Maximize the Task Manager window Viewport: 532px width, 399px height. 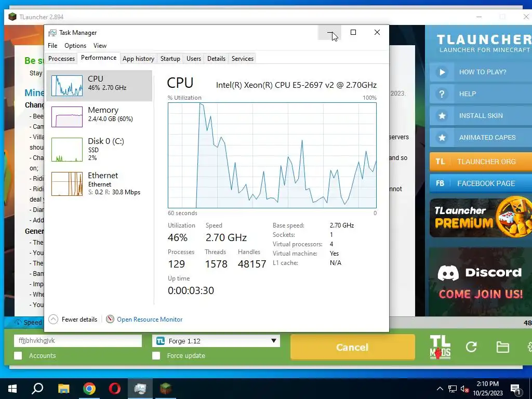(x=353, y=32)
